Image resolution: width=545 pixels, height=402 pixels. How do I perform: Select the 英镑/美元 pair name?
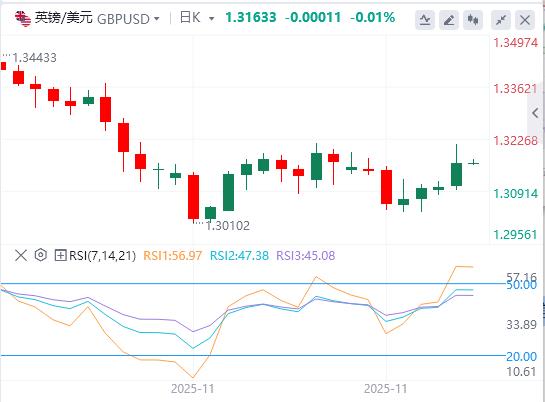[x=64, y=18]
